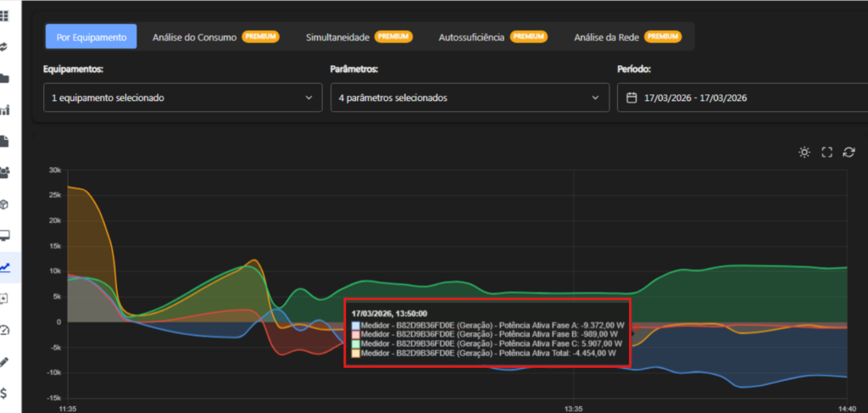Open the monitor icon in sidebar
The image size is (868, 413).
tap(4, 236)
